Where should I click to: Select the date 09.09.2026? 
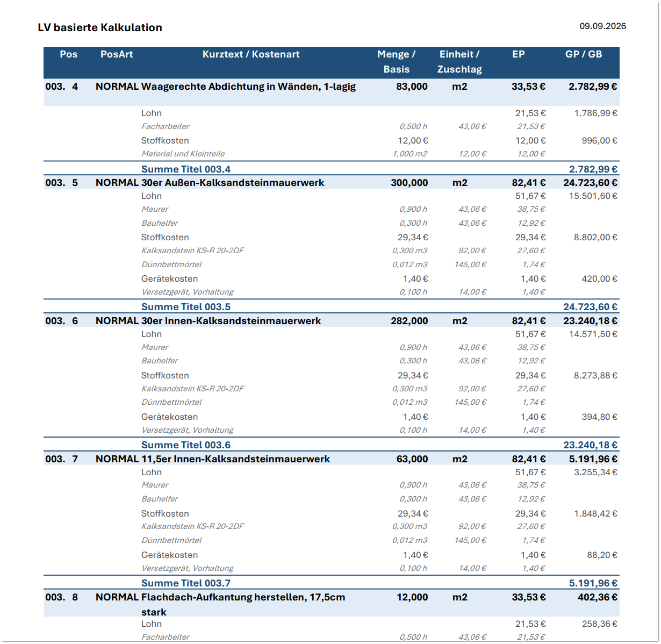[x=602, y=26]
